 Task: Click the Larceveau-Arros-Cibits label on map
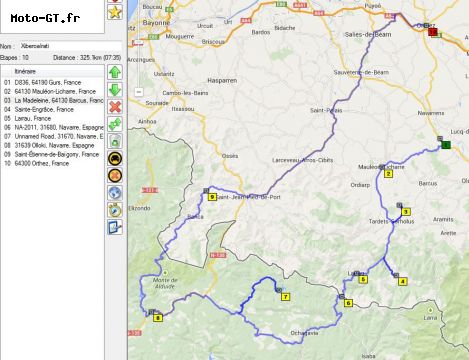302,160
